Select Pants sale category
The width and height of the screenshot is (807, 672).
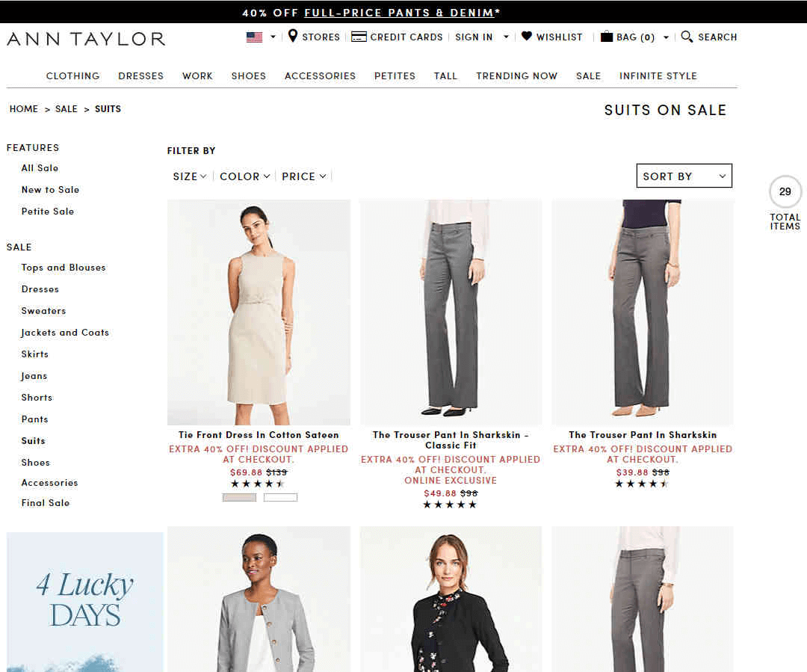point(35,419)
